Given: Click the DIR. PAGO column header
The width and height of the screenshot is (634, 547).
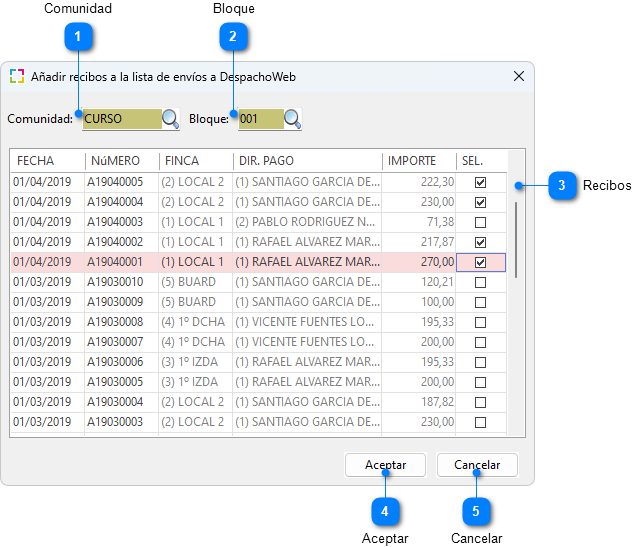Looking at the screenshot, I should pyautogui.click(x=306, y=161).
